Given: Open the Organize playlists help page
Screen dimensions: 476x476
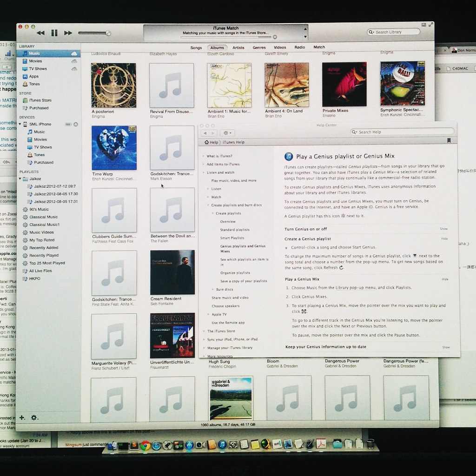Looking at the screenshot, I should [x=235, y=273].
